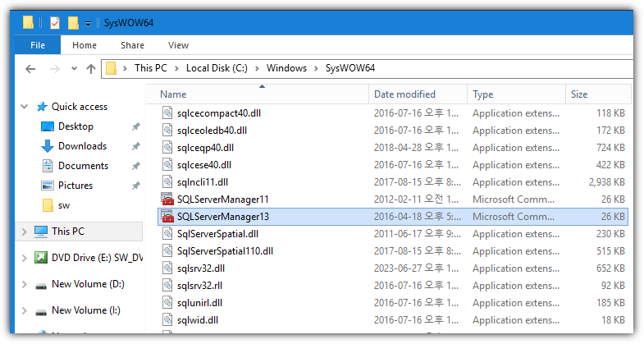Image resolution: width=644 pixels, height=344 pixels.
Task: Select the sqlceoledb40.dll file icon
Action: tap(167, 131)
